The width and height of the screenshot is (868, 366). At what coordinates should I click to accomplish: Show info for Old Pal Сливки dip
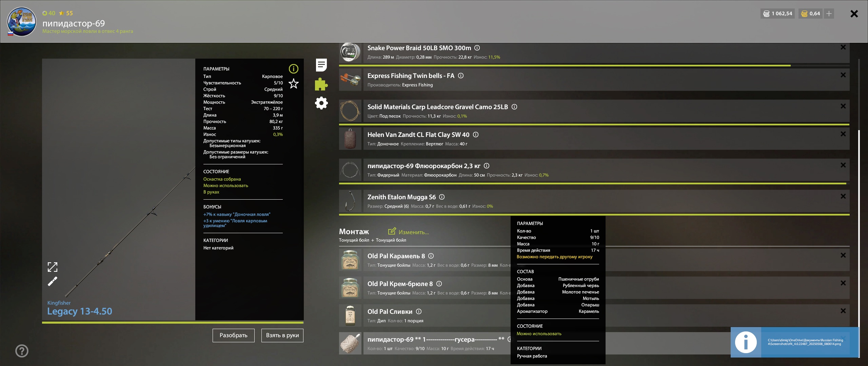pos(419,311)
